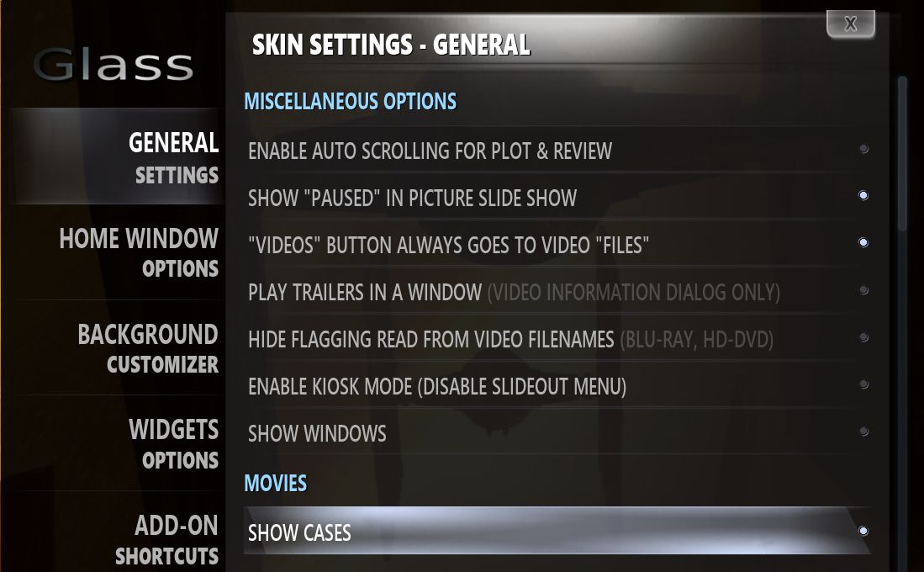
Task: Turn on Enable Kiosk Mode option
Action: pyautogui.click(x=863, y=384)
